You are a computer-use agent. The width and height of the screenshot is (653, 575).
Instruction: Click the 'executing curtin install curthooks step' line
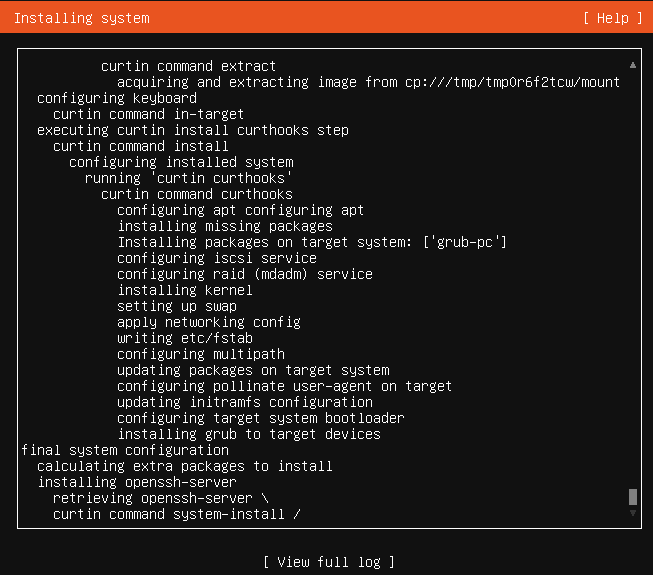[x=192, y=130]
